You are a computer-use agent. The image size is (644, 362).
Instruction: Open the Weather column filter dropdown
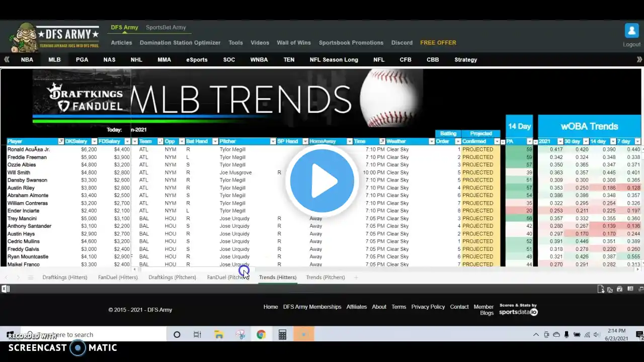pyautogui.click(x=431, y=142)
